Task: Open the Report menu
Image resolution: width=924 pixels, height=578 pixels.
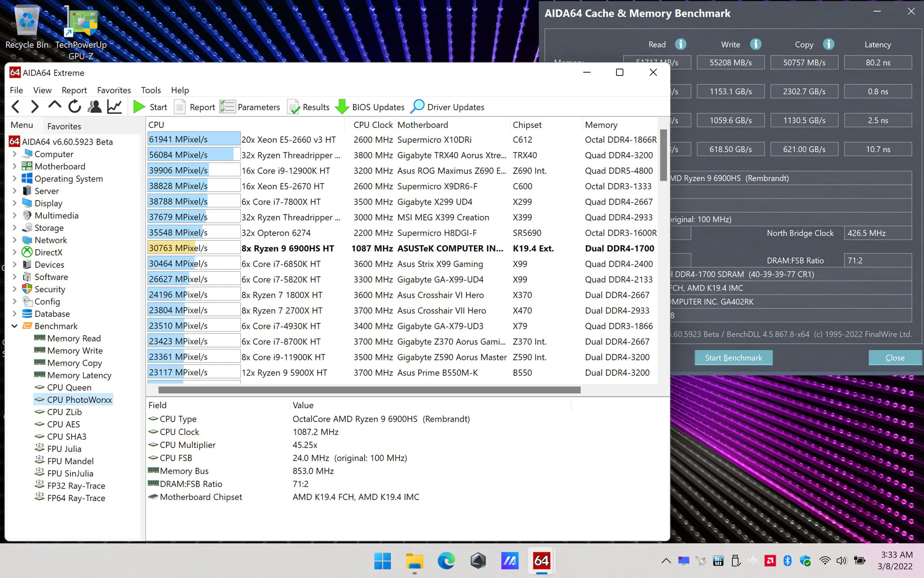Action: coord(74,90)
